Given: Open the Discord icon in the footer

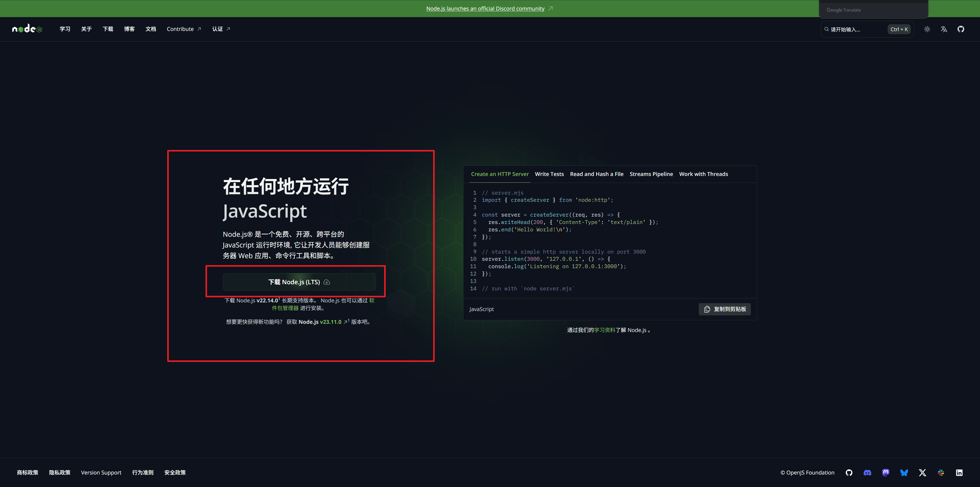Looking at the screenshot, I should tap(867, 472).
